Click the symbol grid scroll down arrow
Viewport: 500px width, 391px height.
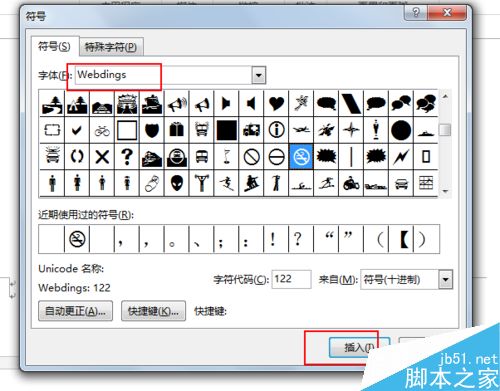tap(445, 191)
